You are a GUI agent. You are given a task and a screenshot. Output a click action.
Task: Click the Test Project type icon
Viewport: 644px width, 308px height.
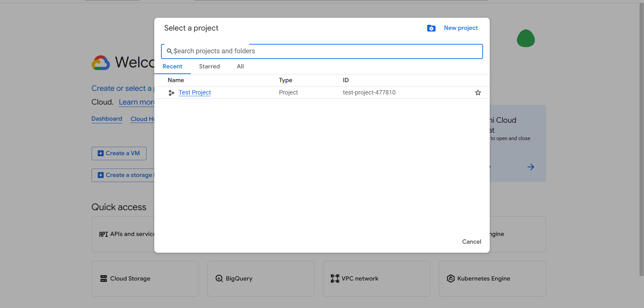click(171, 93)
